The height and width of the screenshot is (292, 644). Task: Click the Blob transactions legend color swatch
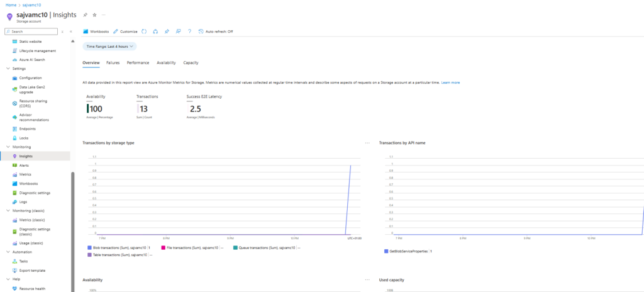coord(89,248)
